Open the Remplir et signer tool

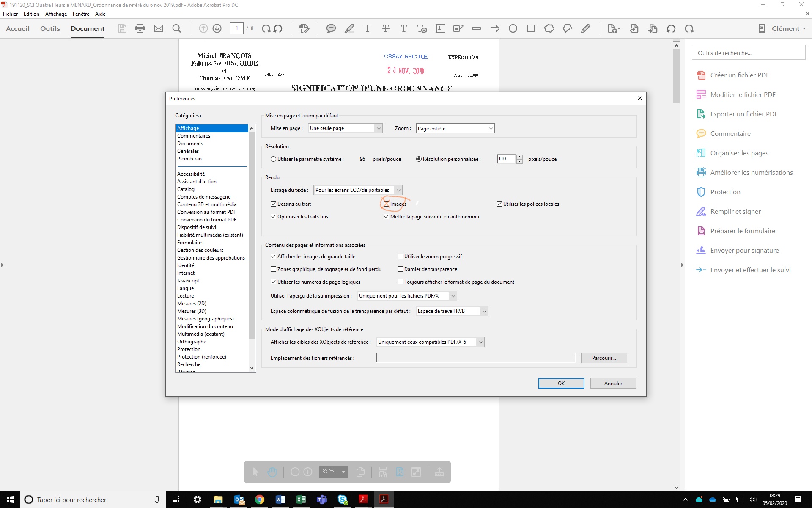click(x=735, y=211)
